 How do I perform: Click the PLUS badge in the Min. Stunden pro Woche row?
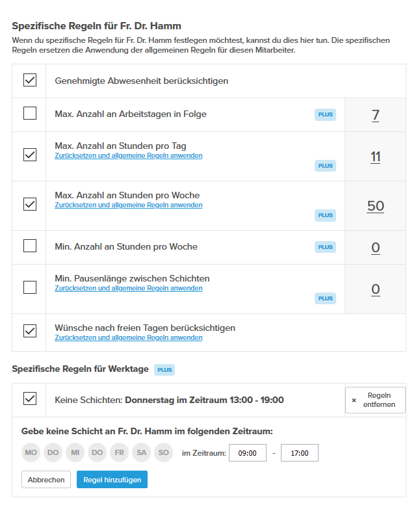pyautogui.click(x=325, y=247)
